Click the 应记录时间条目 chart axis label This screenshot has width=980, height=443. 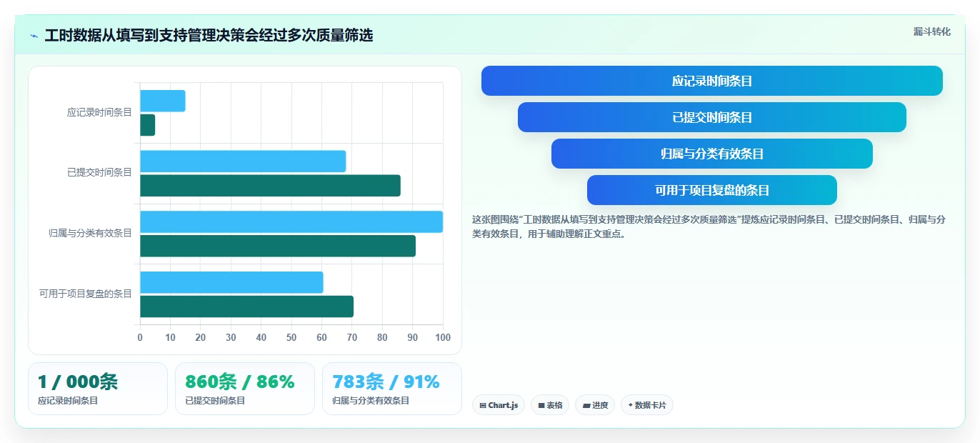pos(99,112)
